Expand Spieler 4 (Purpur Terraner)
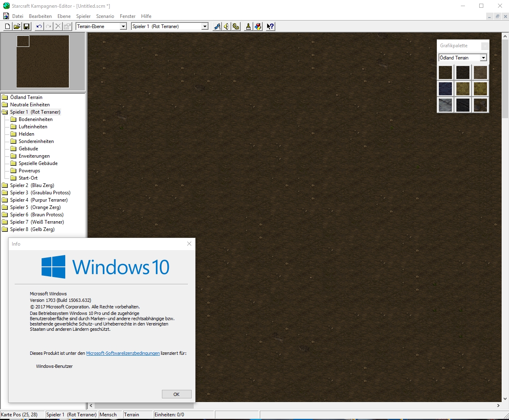Image resolution: width=509 pixels, height=420 pixels. tap(35, 200)
